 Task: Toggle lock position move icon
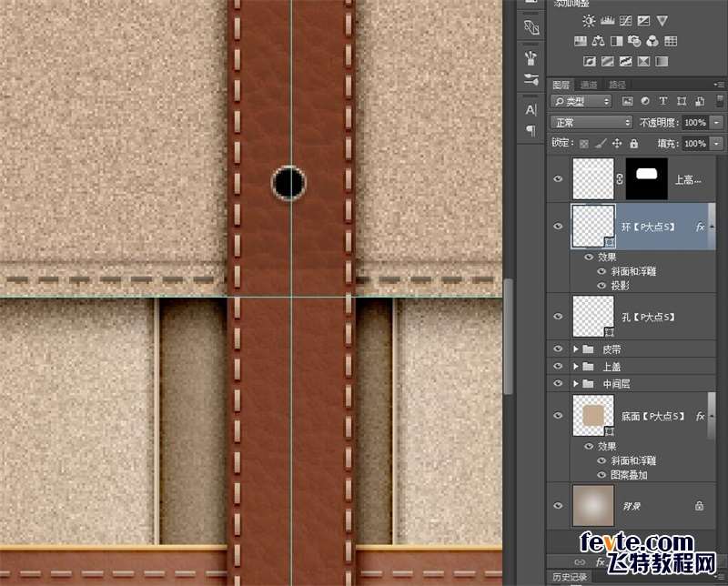[617, 144]
